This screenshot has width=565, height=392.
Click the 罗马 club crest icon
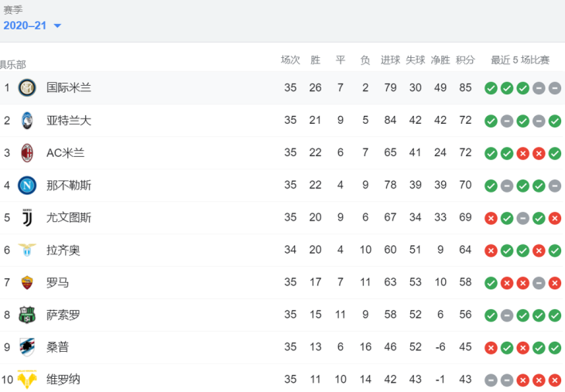tap(27, 282)
